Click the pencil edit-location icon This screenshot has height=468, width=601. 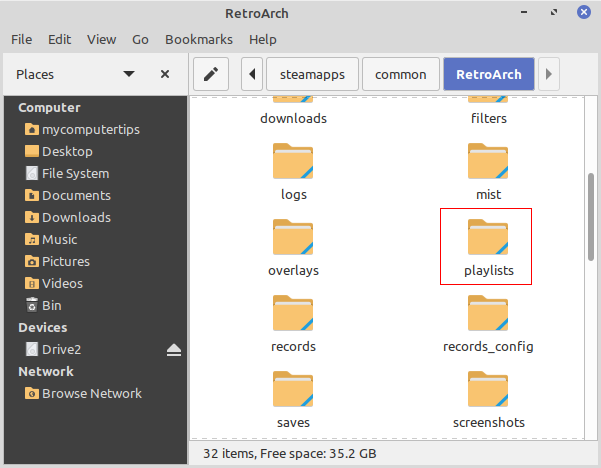click(x=211, y=74)
